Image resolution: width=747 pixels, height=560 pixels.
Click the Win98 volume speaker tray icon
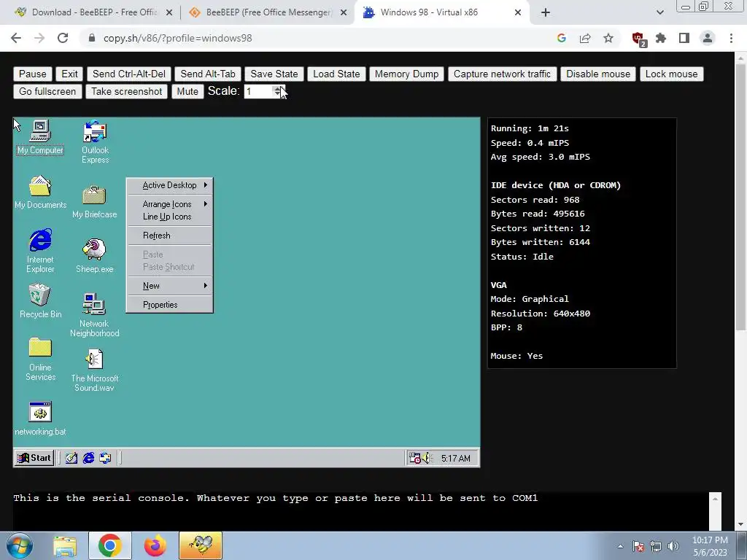[425, 458]
